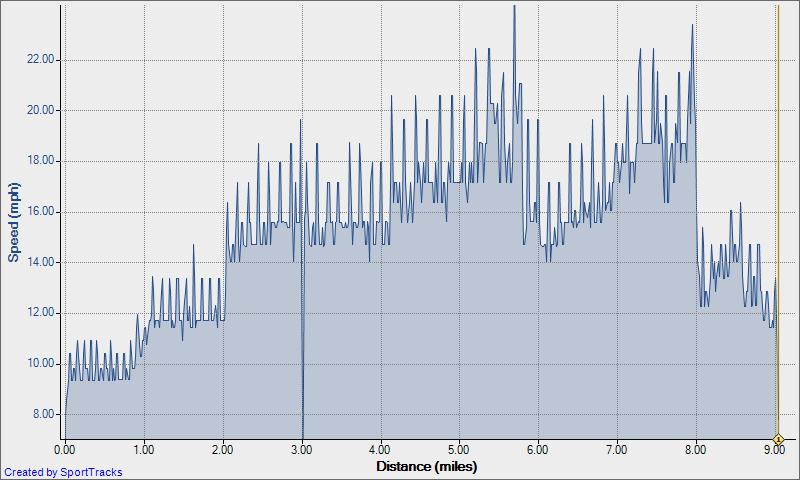Click the 8.00 distance axis label
This screenshot has height=480, width=800.
696,450
